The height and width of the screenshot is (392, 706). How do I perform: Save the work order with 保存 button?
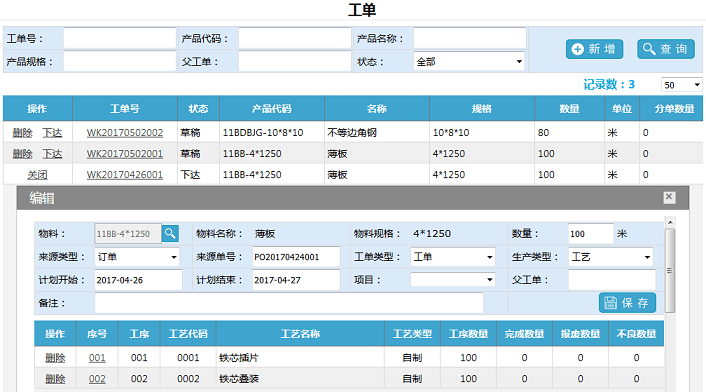point(627,302)
